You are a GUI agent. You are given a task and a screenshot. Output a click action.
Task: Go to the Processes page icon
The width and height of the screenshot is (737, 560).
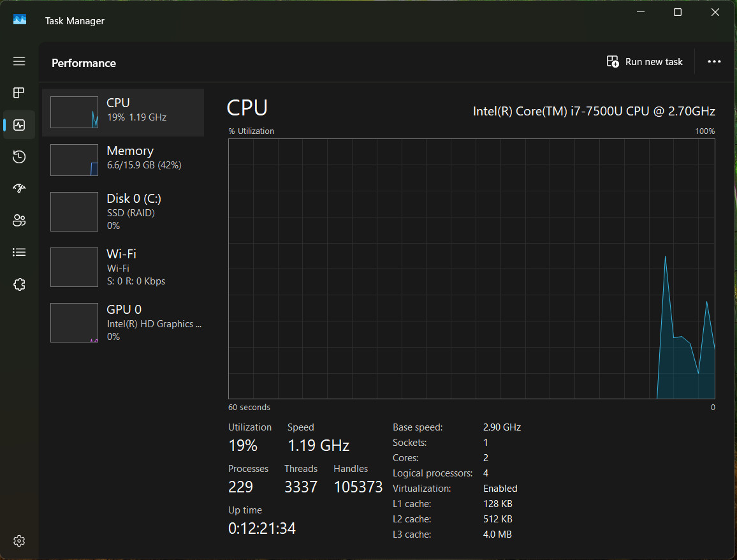(18, 92)
